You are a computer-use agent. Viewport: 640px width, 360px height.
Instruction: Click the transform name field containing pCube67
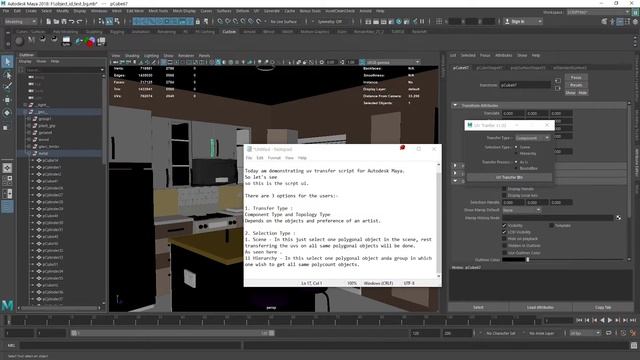click(525, 85)
